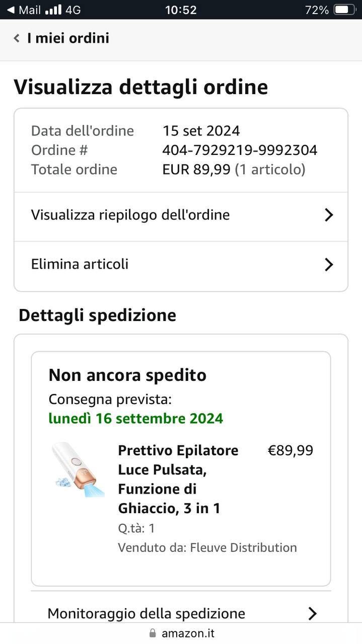This screenshot has width=362, height=644.
Task: Tap the cellular signal bars icon
Action: (x=53, y=10)
